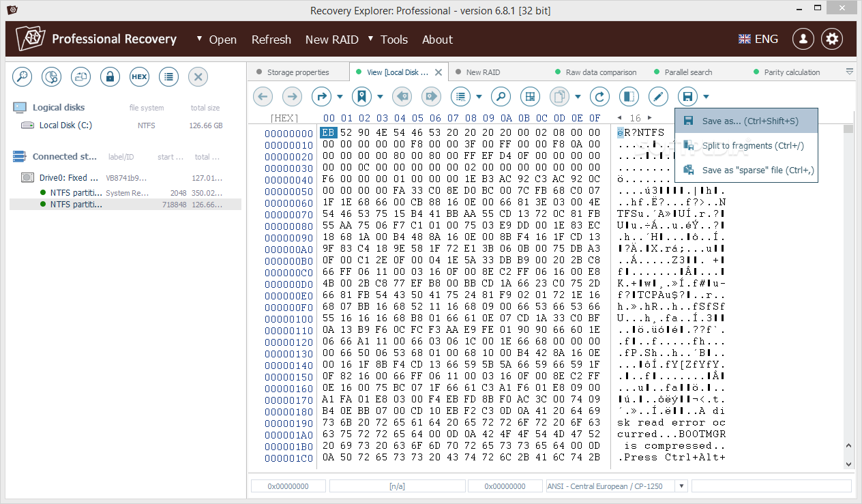Viewport: 862px width, 504px height.
Task: Click the New RAID menu item
Action: tap(331, 40)
